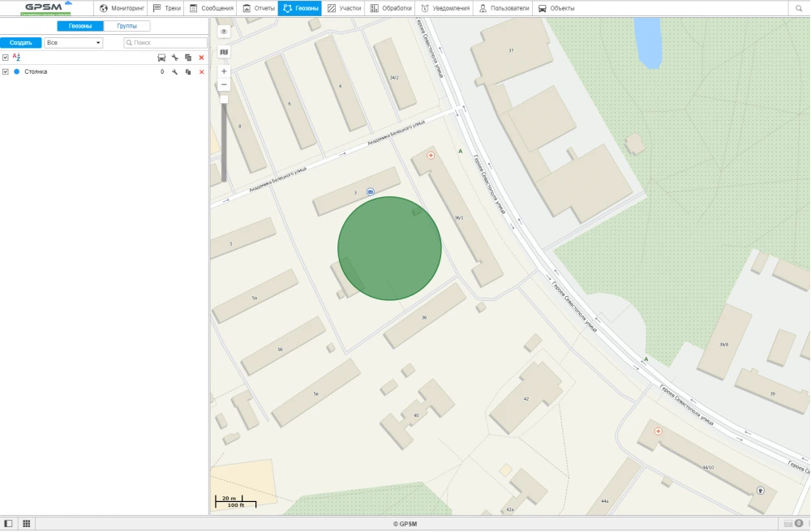Toggle the select-all geofences checkbox
Viewport: 811px width, 532px height.
(x=6, y=58)
